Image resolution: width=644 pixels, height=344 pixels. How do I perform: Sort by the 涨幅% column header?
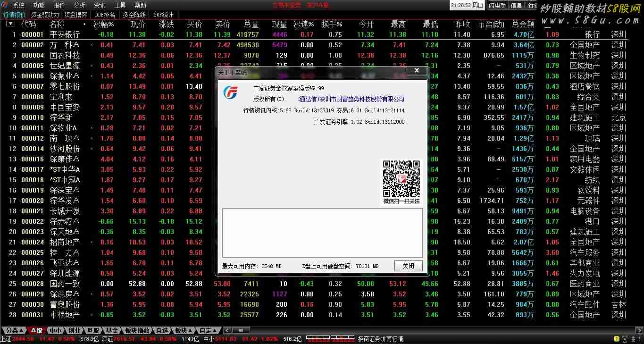104,24
